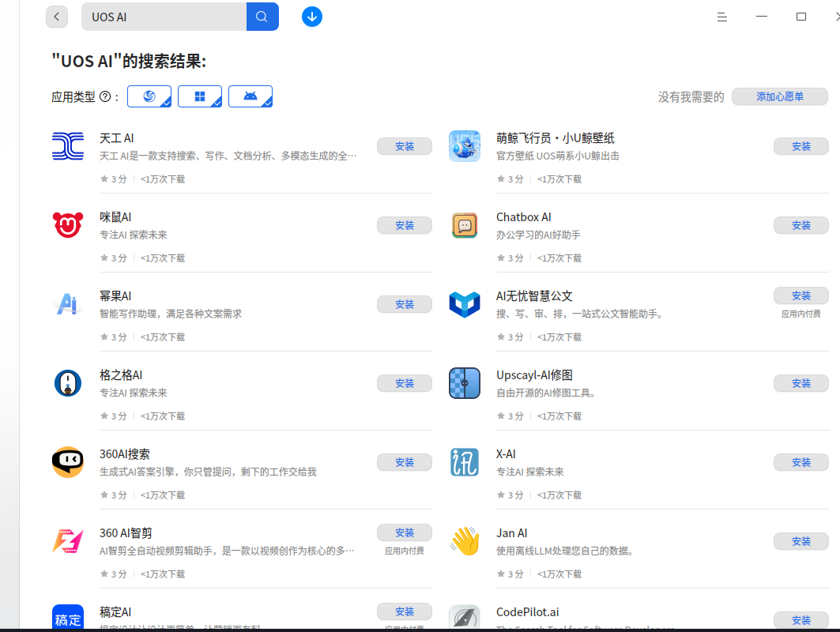Install AI无忧智慧公文
This screenshot has height=632, width=840.
tap(801, 295)
